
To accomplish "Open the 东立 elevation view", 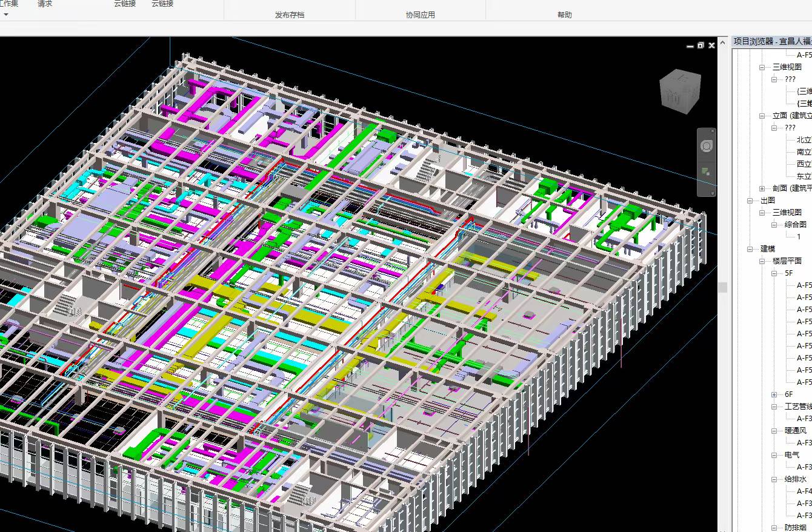I will pyautogui.click(x=804, y=176).
